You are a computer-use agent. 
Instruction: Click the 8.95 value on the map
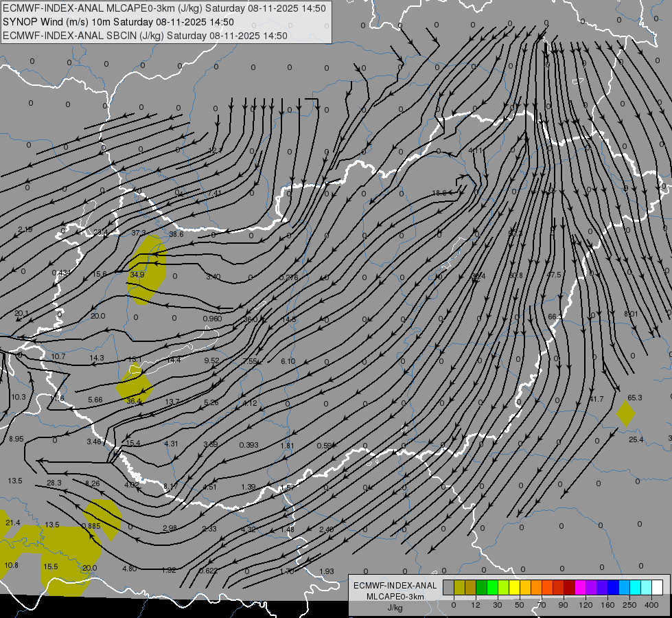pyautogui.click(x=16, y=439)
